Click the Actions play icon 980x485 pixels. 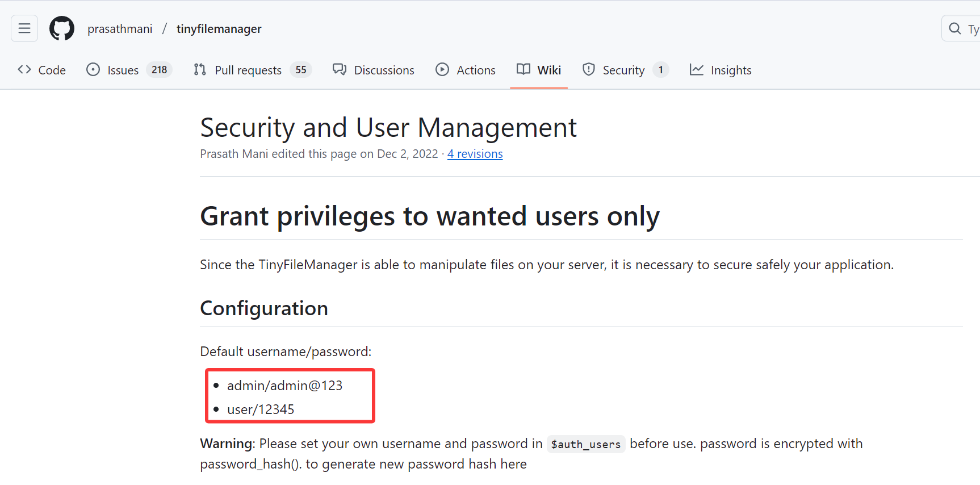pos(442,70)
